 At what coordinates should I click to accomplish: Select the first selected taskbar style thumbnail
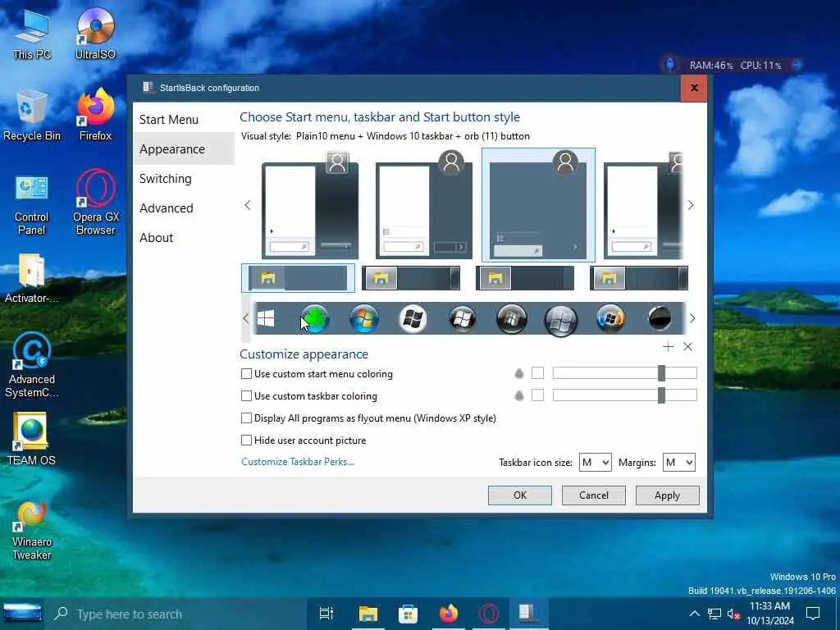click(298, 278)
